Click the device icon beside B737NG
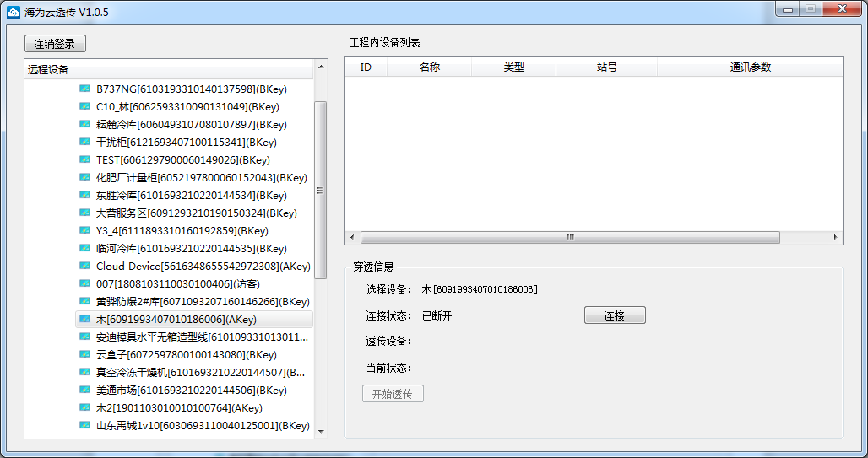The image size is (868, 458). point(84,89)
